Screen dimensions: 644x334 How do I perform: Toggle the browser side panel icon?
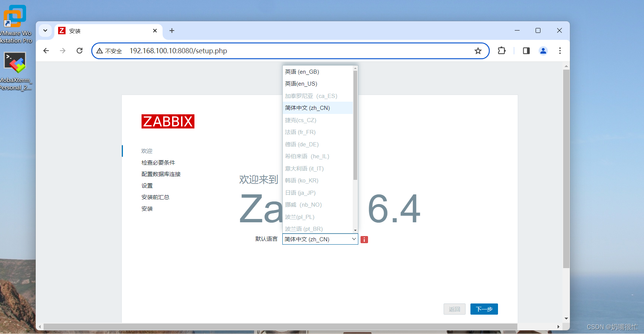(526, 51)
